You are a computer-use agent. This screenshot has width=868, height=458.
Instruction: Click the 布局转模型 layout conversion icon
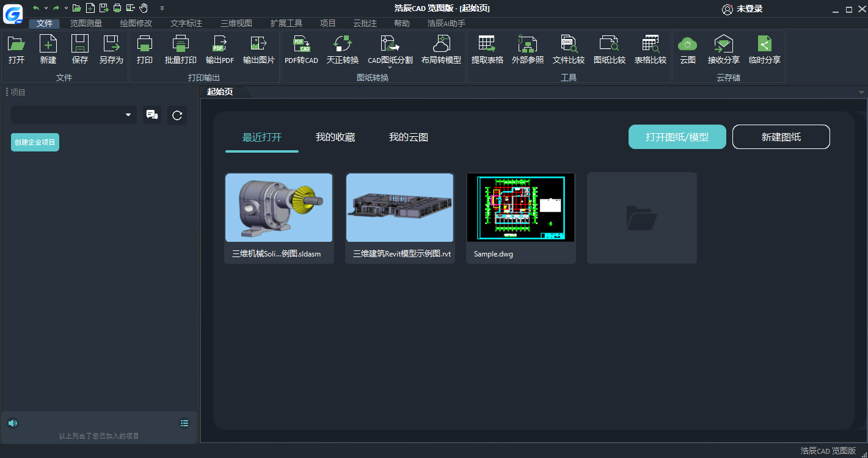[441, 44]
